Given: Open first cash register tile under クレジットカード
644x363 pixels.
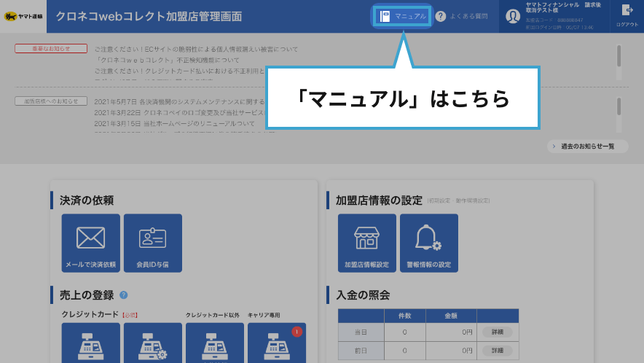Looking at the screenshot, I should (91, 343).
